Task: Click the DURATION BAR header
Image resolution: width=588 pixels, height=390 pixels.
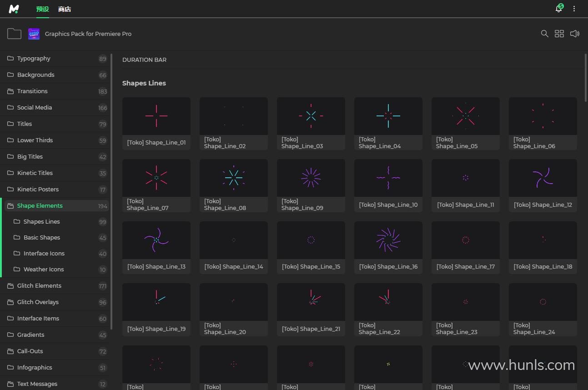Action: click(144, 60)
